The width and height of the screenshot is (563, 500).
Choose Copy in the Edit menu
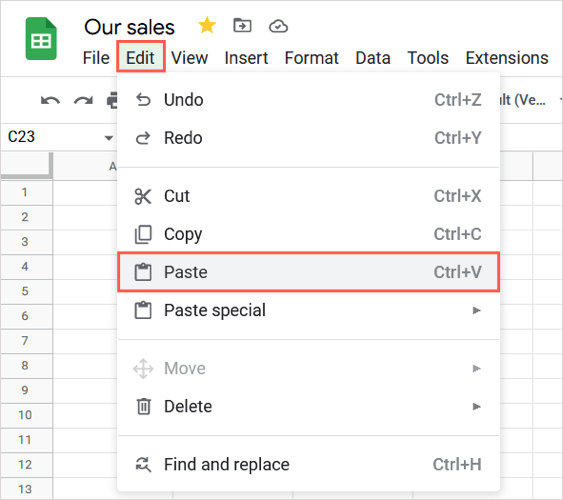pyautogui.click(x=308, y=234)
